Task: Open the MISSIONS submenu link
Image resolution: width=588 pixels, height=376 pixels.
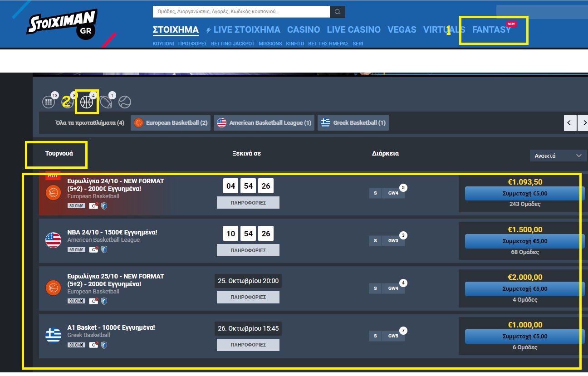Action: (x=270, y=44)
